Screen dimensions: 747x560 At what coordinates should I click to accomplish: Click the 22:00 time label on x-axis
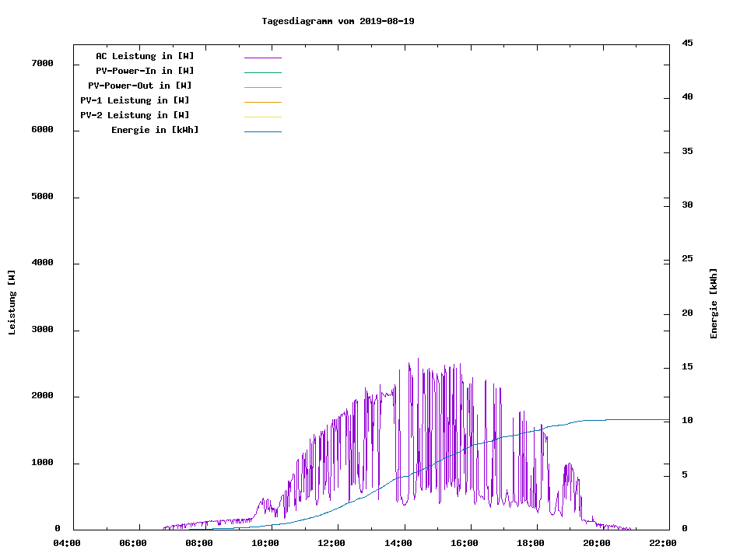coord(664,543)
